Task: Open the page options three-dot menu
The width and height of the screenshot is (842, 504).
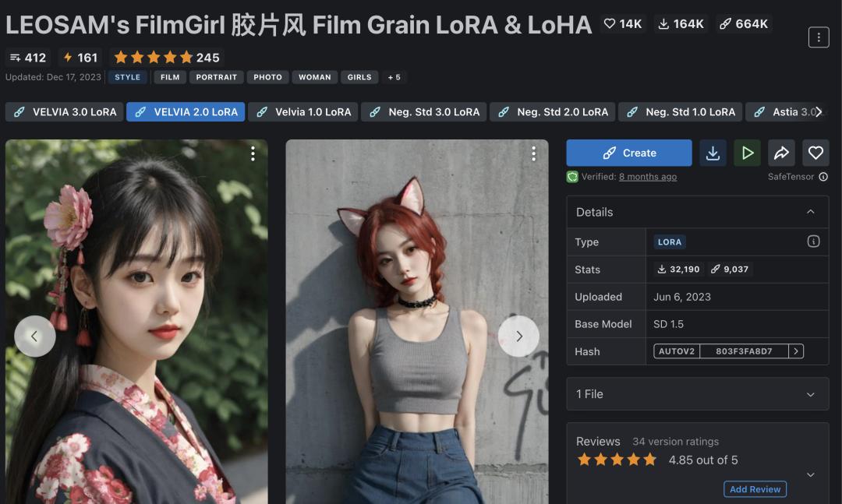Action: click(819, 37)
